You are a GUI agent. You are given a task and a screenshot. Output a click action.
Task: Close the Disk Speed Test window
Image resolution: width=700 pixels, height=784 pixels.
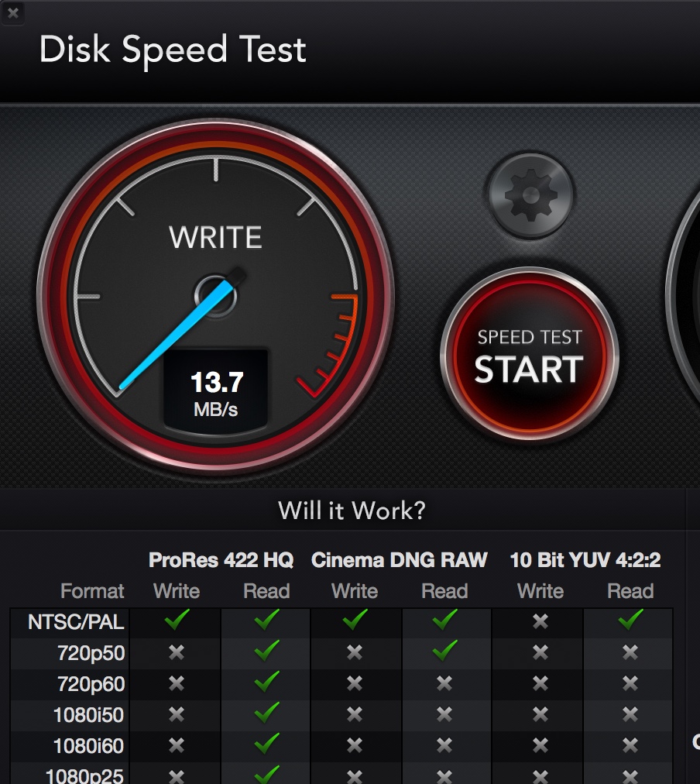click(13, 12)
